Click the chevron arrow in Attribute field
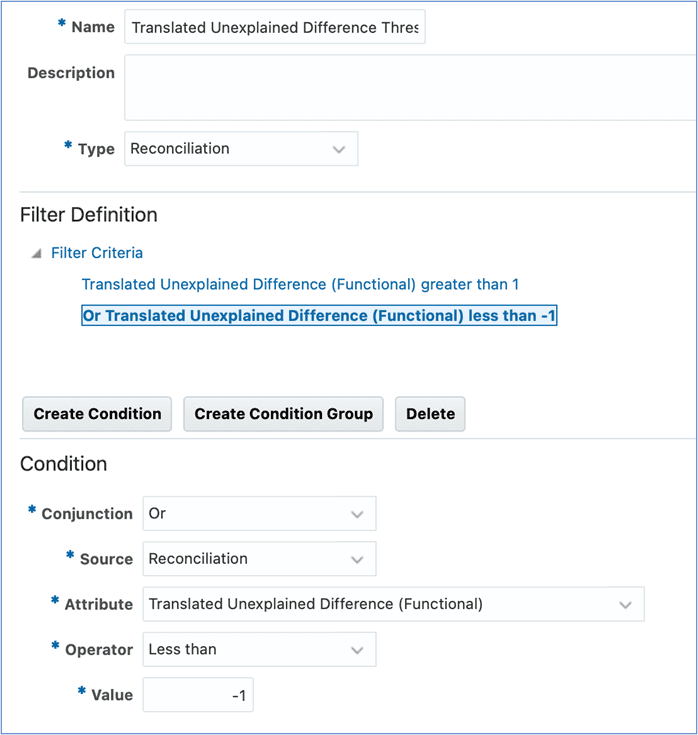The image size is (698, 735). pyautogui.click(x=625, y=605)
